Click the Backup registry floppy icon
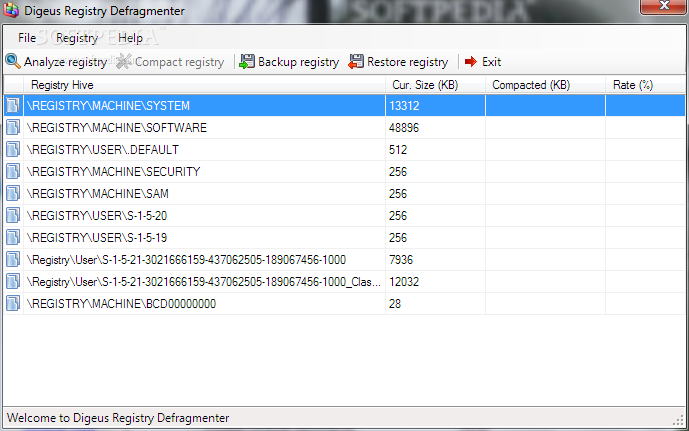The width and height of the screenshot is (689, 431). point(247,62)
